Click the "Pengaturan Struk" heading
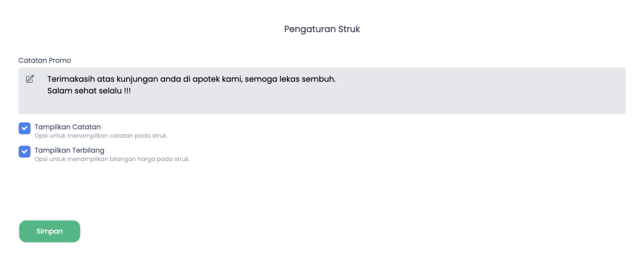 click(x=322, y=29)
